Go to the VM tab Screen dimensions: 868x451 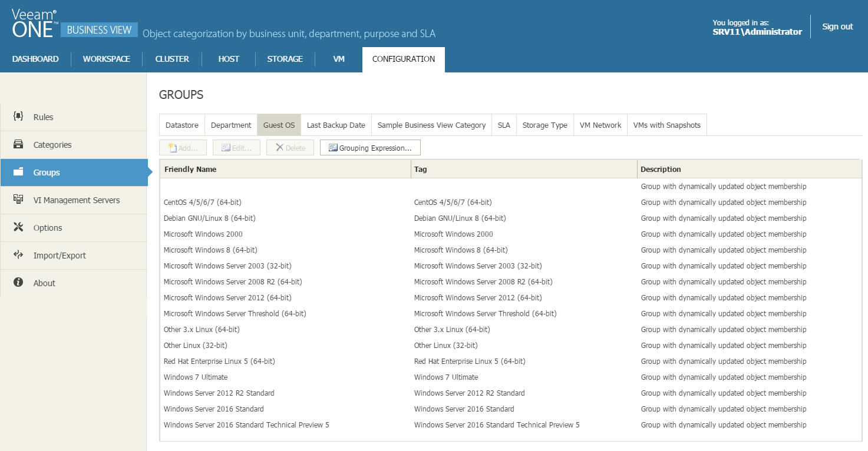point(339,59)
